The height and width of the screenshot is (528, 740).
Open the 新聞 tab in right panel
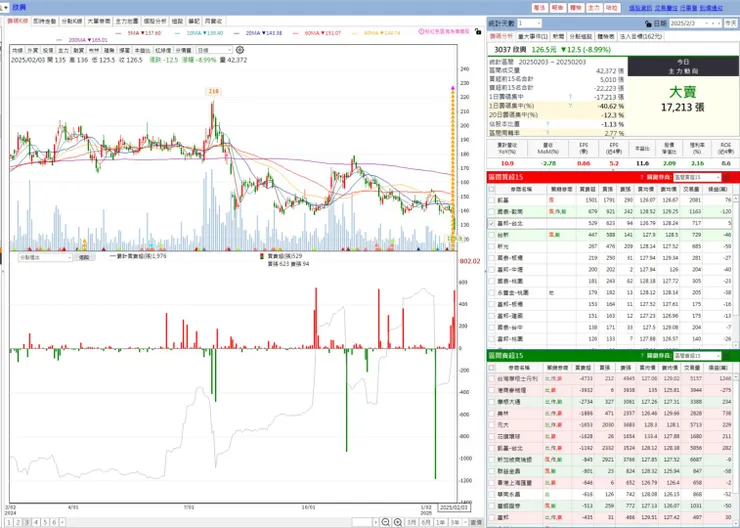pos(558,36)
